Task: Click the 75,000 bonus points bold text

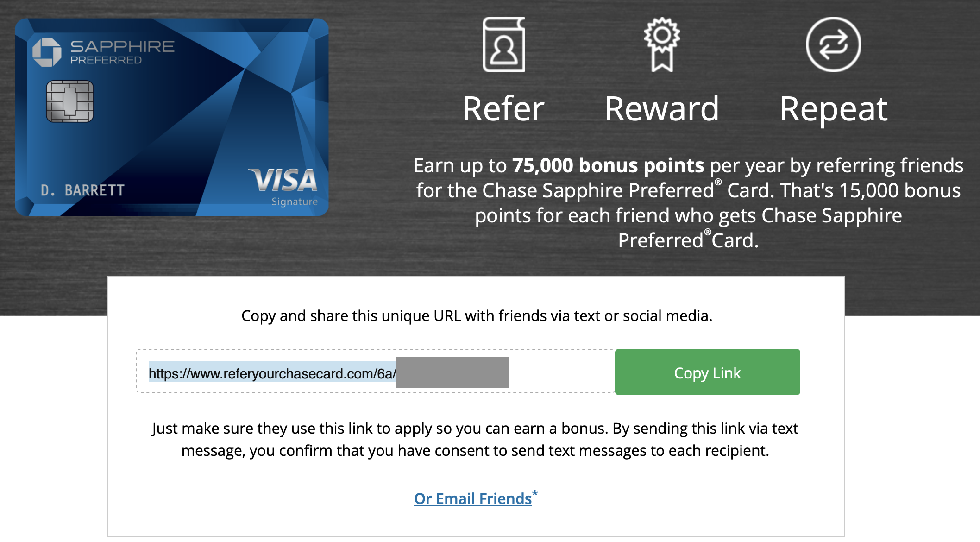Action: (x=608, y=165)
